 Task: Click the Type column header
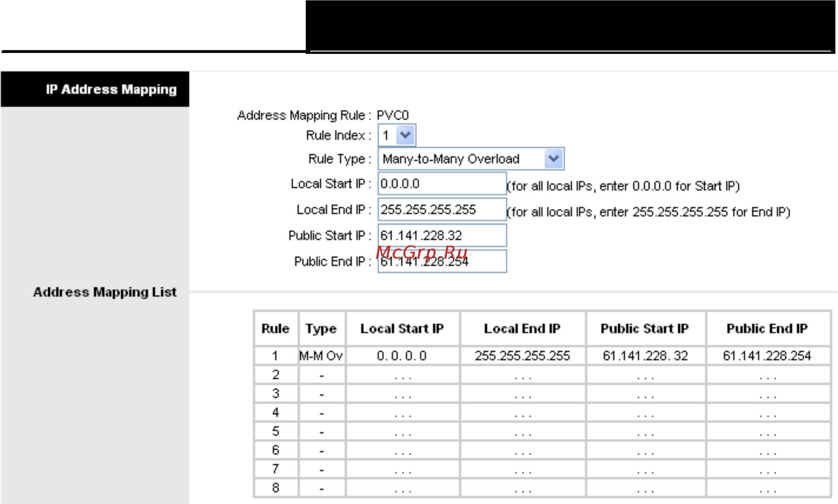pyautogui.click(x=321, y=328)
